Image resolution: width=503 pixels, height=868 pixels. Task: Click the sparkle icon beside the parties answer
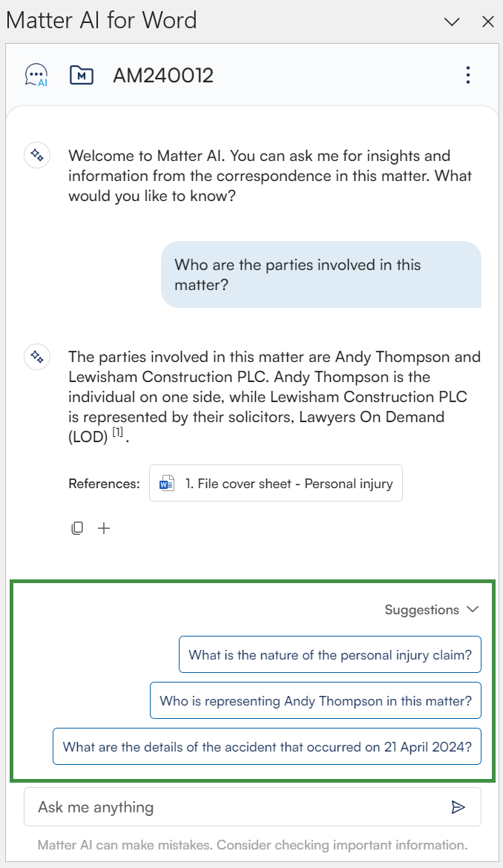37,357
